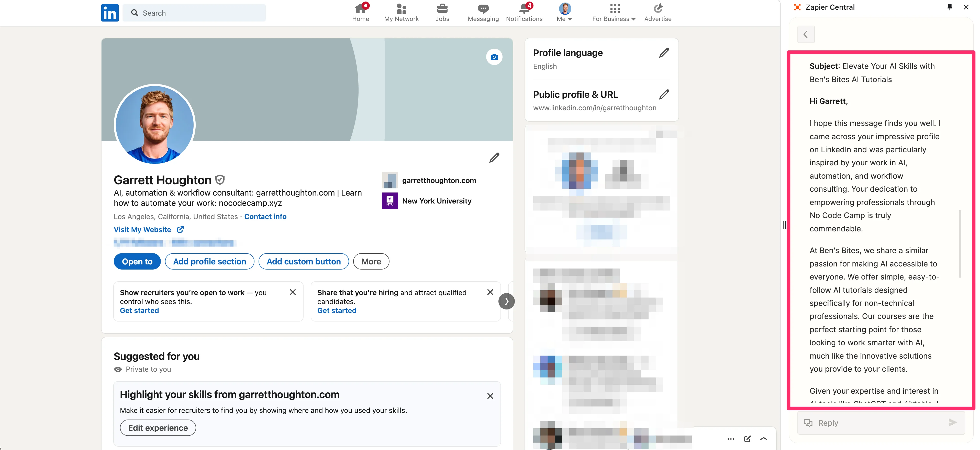980x450 pixels.
Task: Click the compose message icon
Action: click(x=747, y=438)
